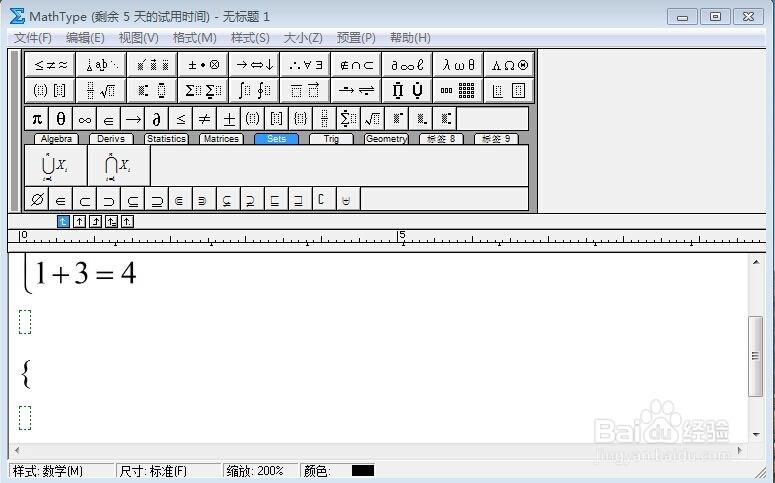
Task: Click the 样式: 数学(M) status field
Action: (x=62, y=471)
